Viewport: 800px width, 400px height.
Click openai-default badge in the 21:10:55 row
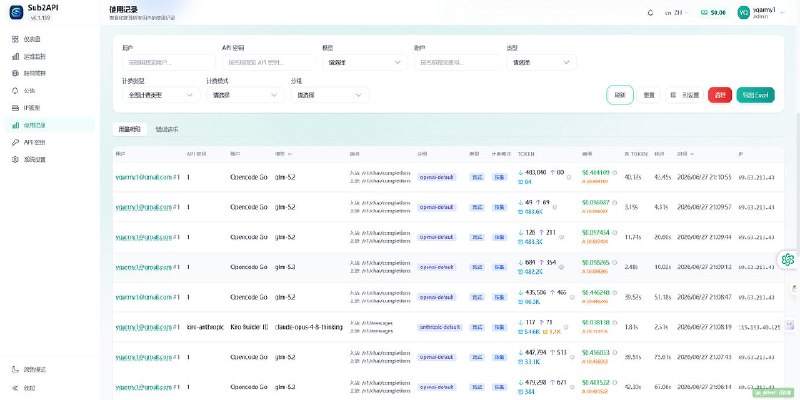click(437, 177)
